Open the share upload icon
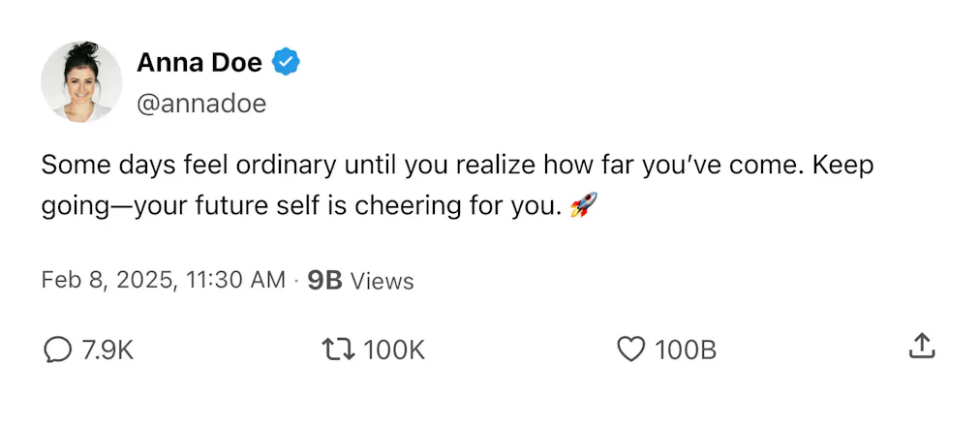 tap(921, 347)
